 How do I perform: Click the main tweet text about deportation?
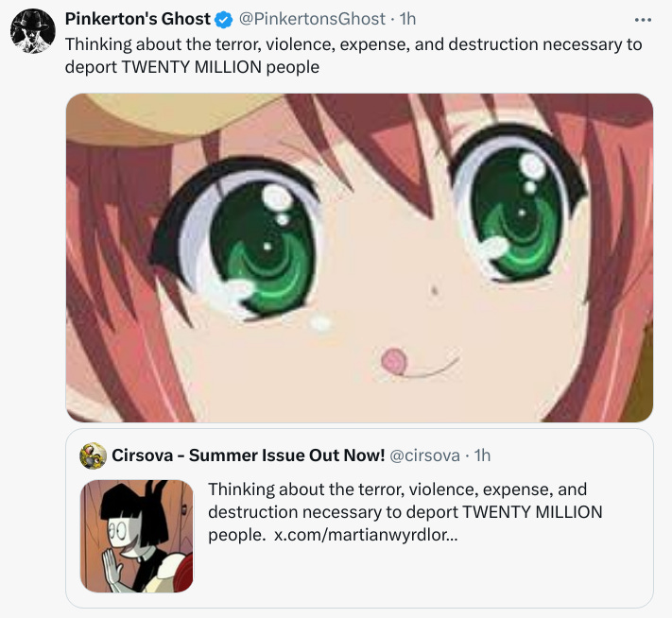point(353,56)
